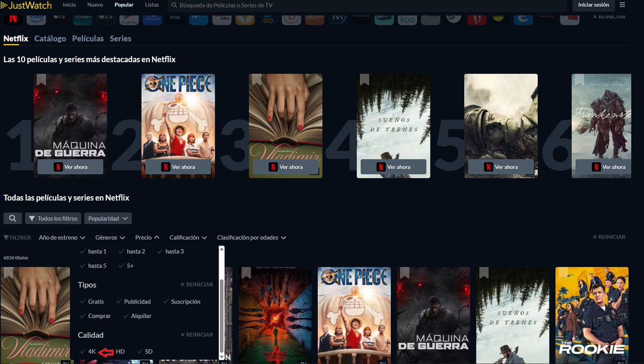644x364 pixels.
Task: Click Reiniciar next to Calidad
Action: coord(196,335)
